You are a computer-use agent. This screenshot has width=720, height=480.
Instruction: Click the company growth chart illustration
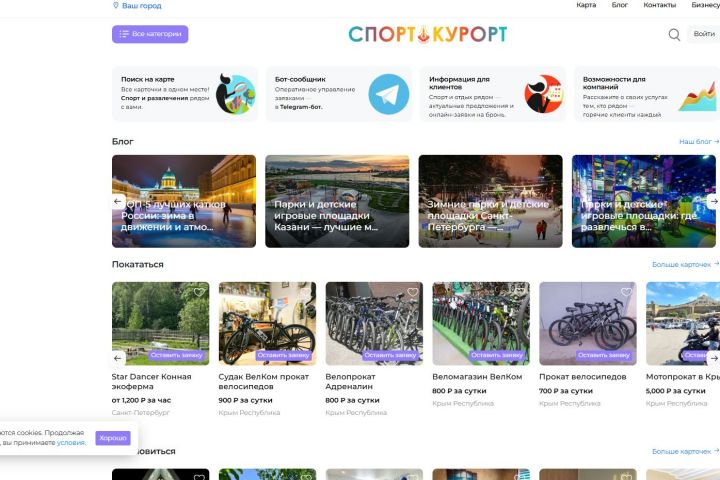697,96
